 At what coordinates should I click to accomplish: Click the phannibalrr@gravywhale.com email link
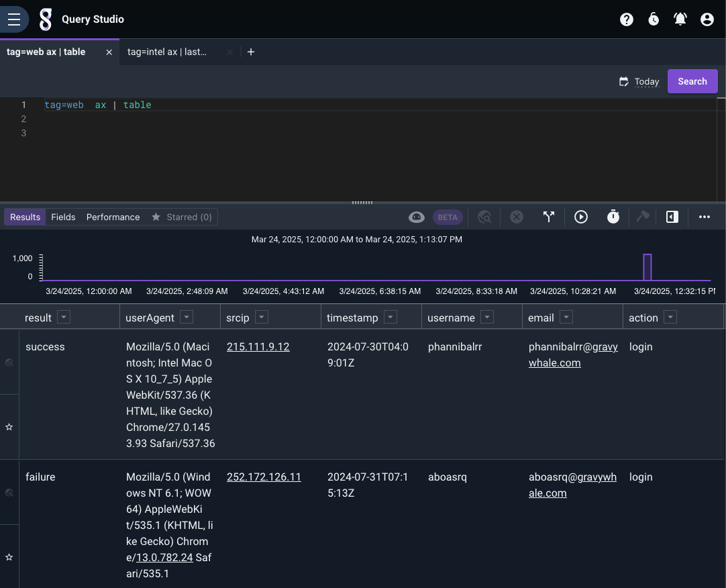click(x=573, y=354)
